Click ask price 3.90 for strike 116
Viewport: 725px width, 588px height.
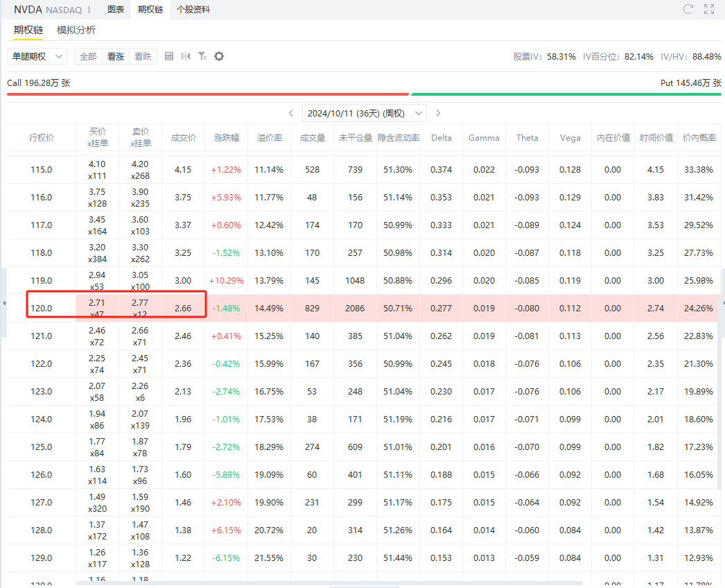click(140, 191)
